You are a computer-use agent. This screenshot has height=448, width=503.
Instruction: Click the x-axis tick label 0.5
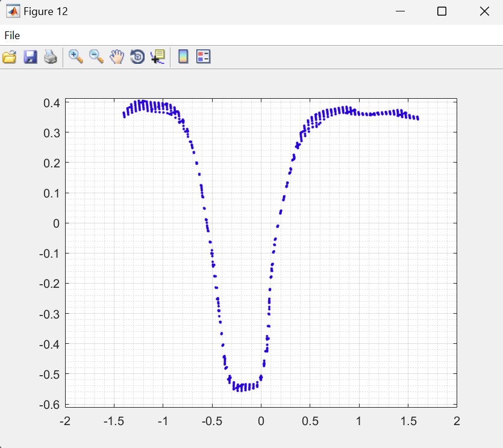coord(310,420)
